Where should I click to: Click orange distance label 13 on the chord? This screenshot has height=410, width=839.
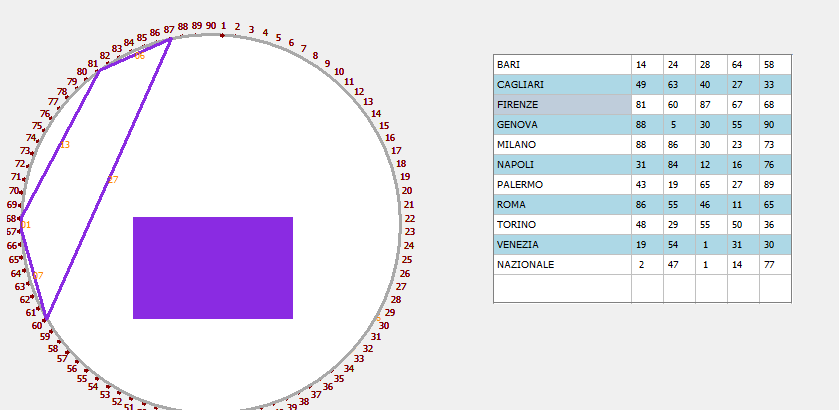tap(65, 145)
